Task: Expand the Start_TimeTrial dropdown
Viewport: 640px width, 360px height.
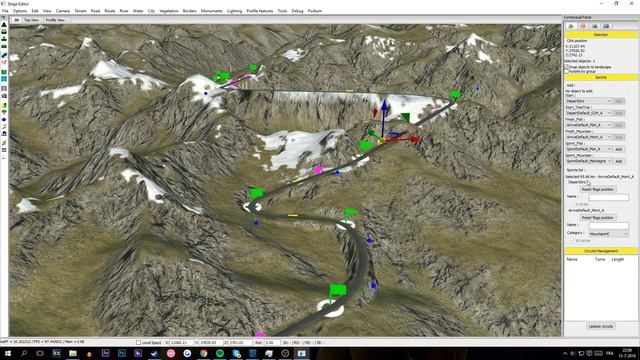Action: coord(588,113)
